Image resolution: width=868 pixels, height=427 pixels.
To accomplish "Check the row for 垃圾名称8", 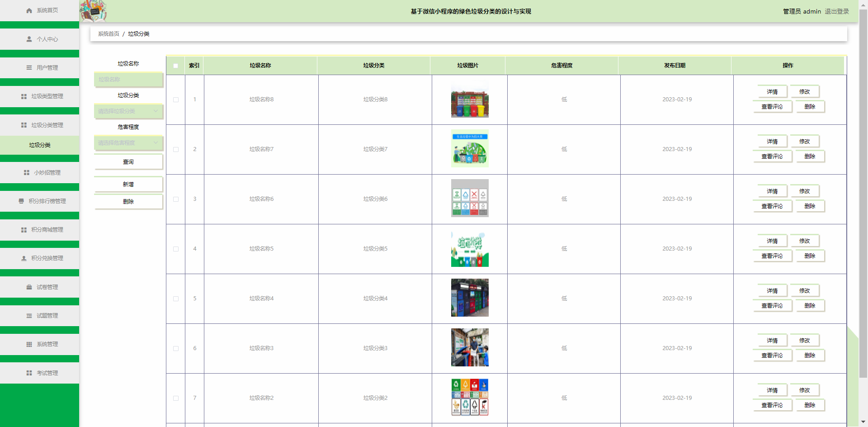I will (176, 100).
